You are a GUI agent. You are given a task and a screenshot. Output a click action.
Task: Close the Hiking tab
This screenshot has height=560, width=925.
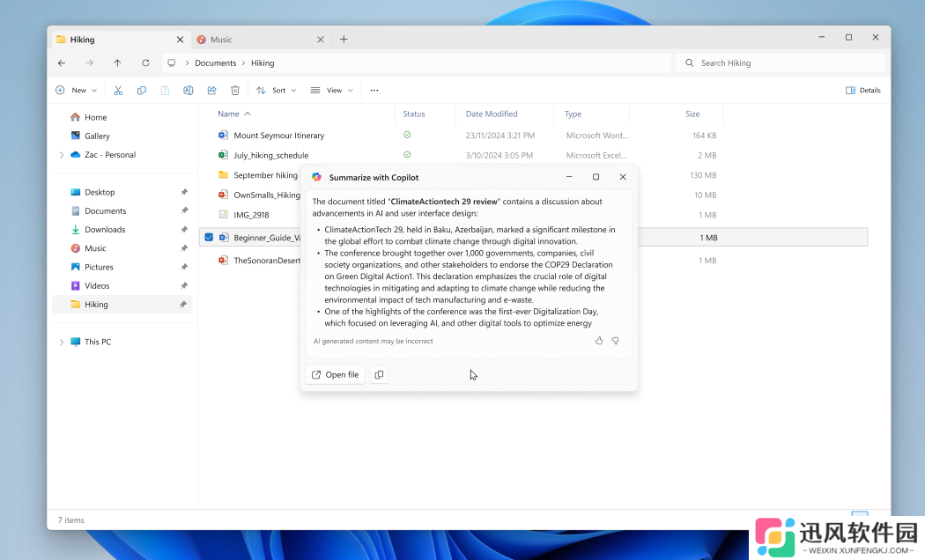click(180, 40)
